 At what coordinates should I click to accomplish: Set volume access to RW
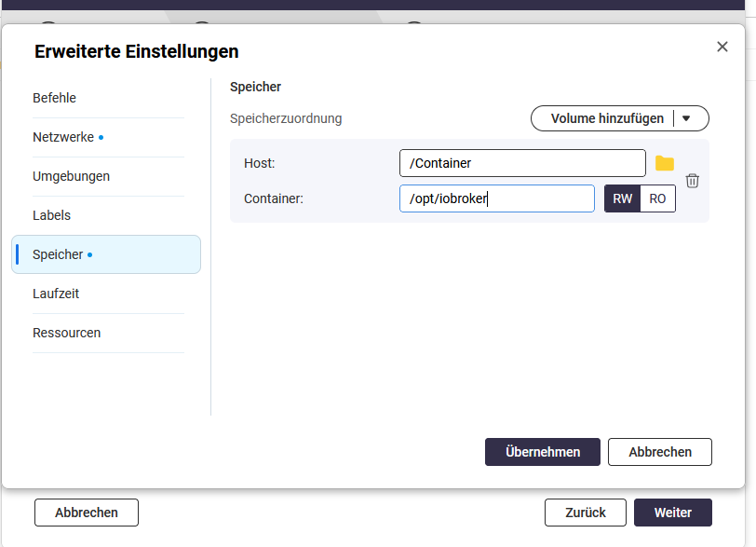622,198
